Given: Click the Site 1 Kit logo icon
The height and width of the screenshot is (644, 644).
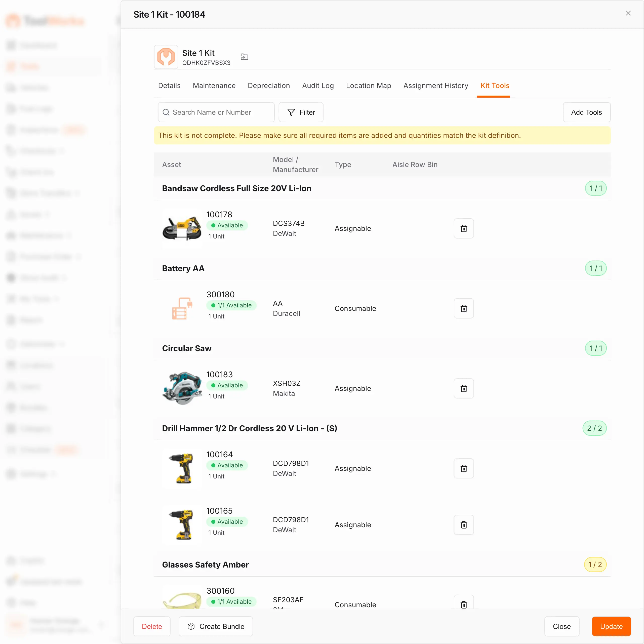Looking at the screenshot, I should click(x=166, y=57).
